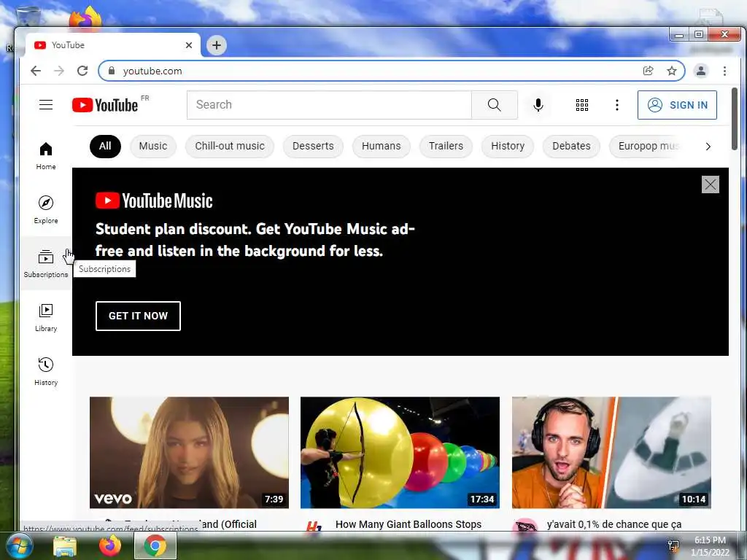Viewport: 747px width, 560px height.
Task: Click the page vertical scrollbar
Action: (x=734, y=119)
